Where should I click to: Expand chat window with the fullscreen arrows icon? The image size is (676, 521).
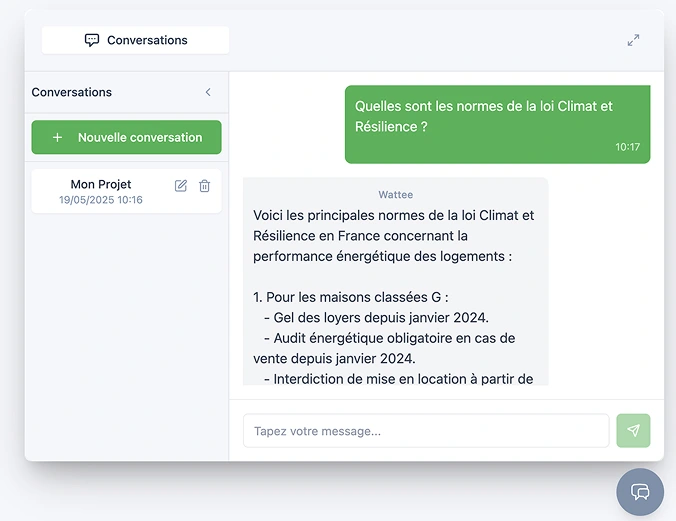tap(633, 40)
